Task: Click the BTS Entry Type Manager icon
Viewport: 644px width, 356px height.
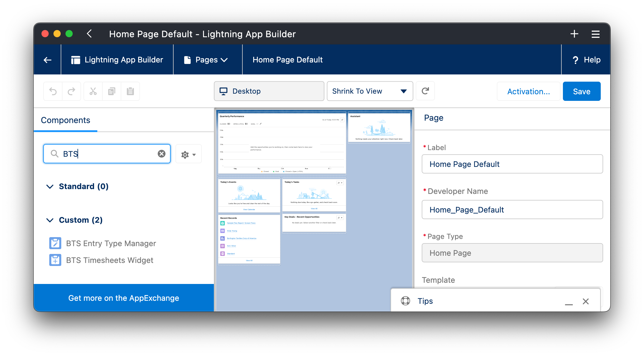Action: pyautogui.click(x=55, y=243)
